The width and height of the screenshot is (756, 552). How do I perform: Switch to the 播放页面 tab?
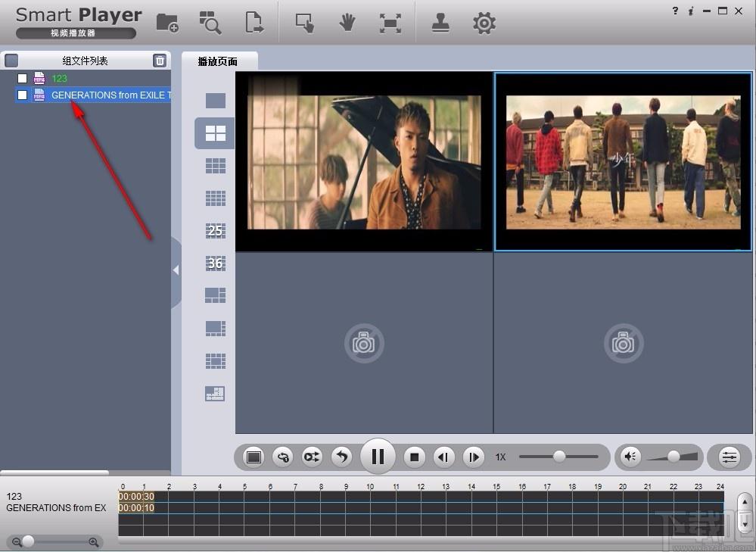218,61
